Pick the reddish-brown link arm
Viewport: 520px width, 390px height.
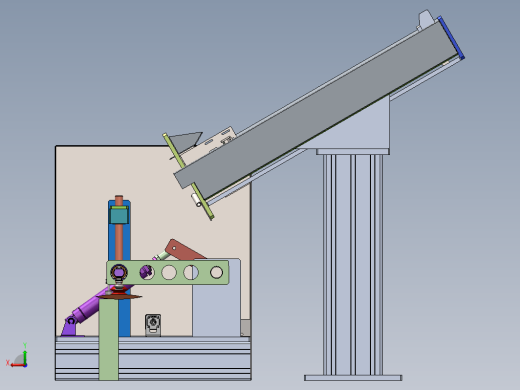coord(183,249)
